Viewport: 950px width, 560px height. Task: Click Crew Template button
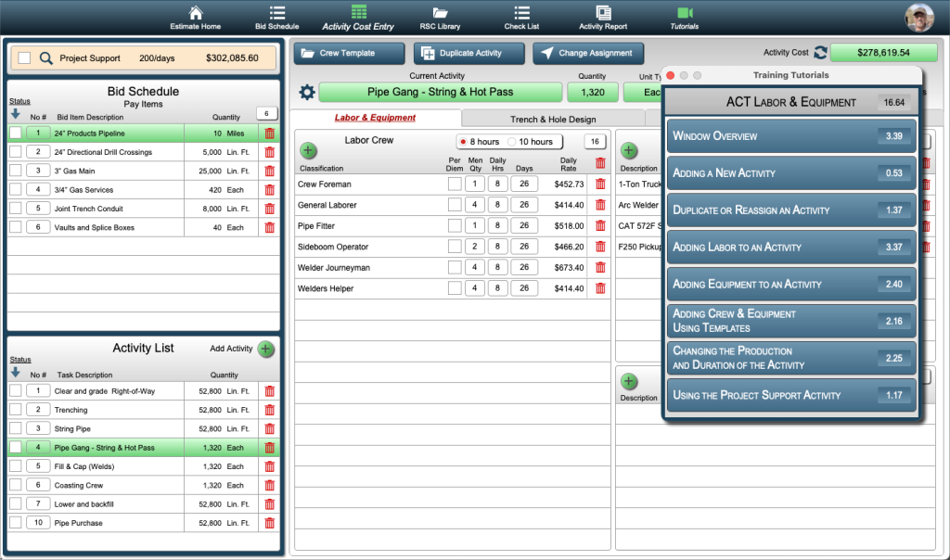(x=349, y=53)
